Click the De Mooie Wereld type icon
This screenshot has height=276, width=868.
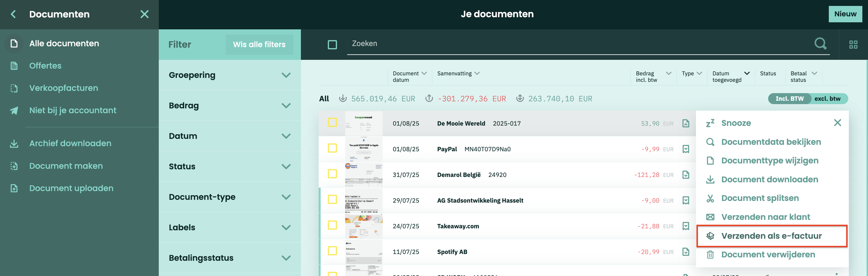pyautogui.click(x=686, y=124)
